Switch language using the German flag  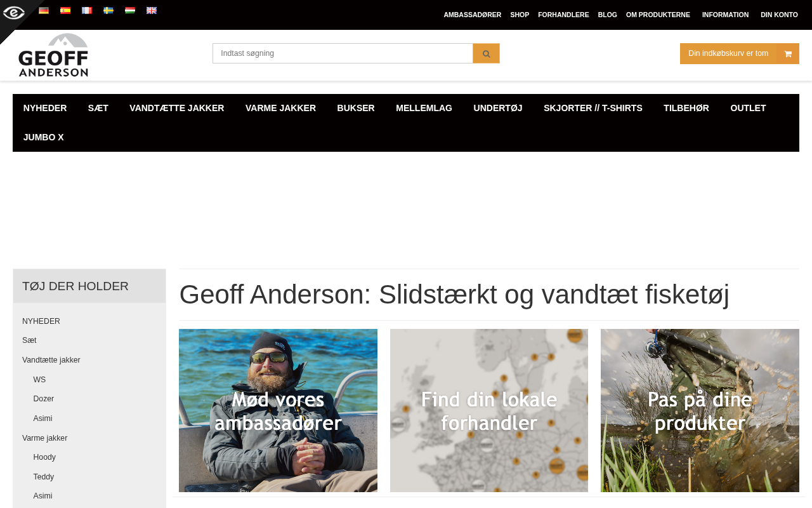pyautogui.click(x=44, y=10)
